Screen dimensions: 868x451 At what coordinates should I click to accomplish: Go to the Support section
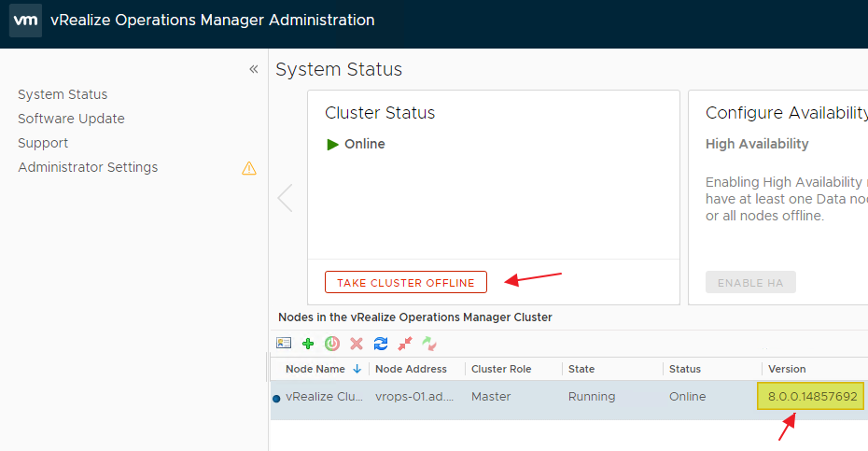(x=43, y=143)
